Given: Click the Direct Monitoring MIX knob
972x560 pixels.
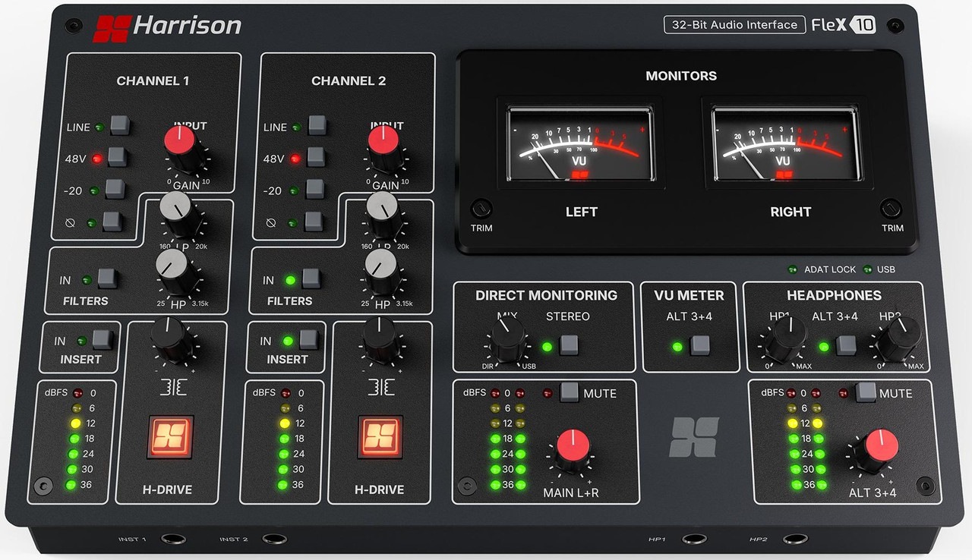Looking at the screenshot, I should point(508,338).
